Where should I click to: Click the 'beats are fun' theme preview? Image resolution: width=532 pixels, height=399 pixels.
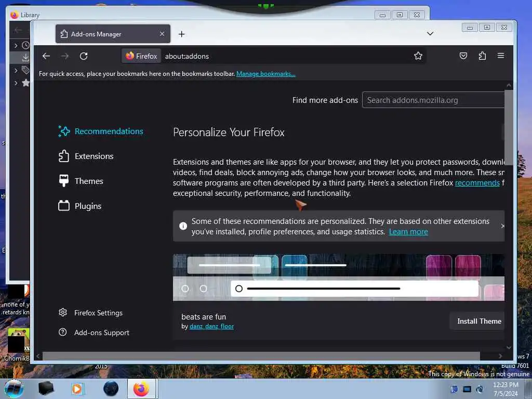339,277
